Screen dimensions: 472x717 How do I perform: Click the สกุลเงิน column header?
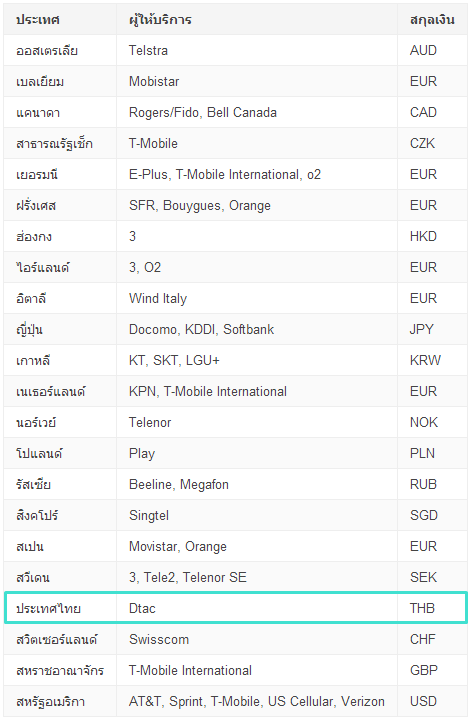(x=432, y=19)
